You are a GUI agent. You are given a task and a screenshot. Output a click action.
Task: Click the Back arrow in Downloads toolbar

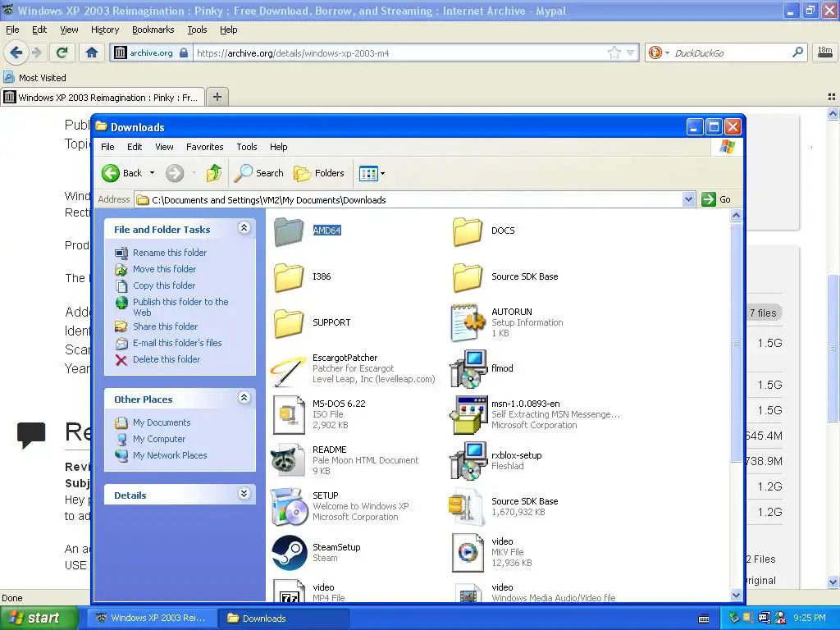pos(121,173)
